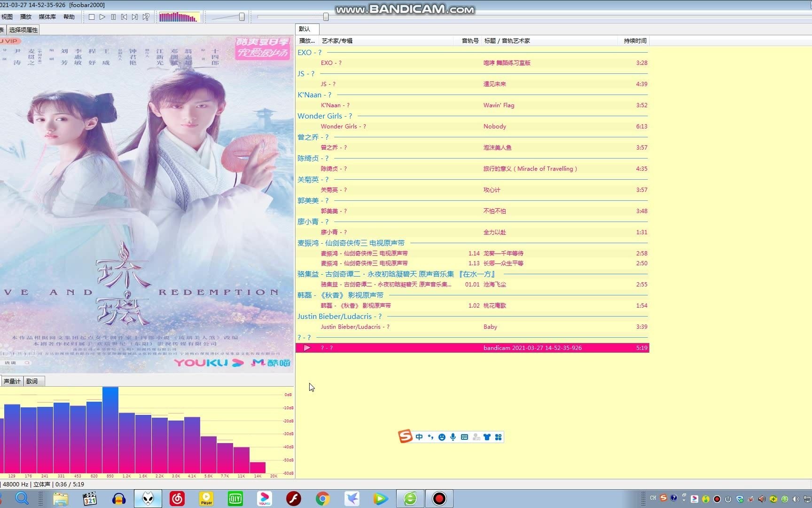Adjust the volume slider
The width and height of the screenshot is (812, 508).
pos(242,17)
